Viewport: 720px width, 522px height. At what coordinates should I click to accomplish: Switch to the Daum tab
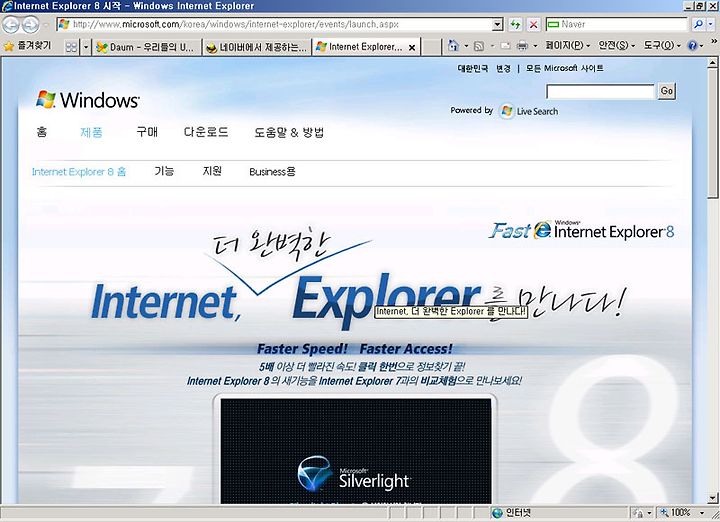click(x=146, y=47)
